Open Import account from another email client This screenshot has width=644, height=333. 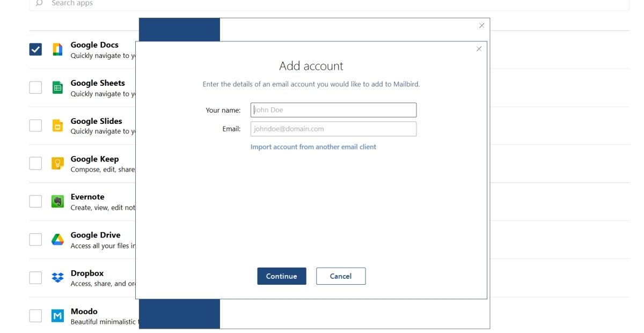click(313, 146)
